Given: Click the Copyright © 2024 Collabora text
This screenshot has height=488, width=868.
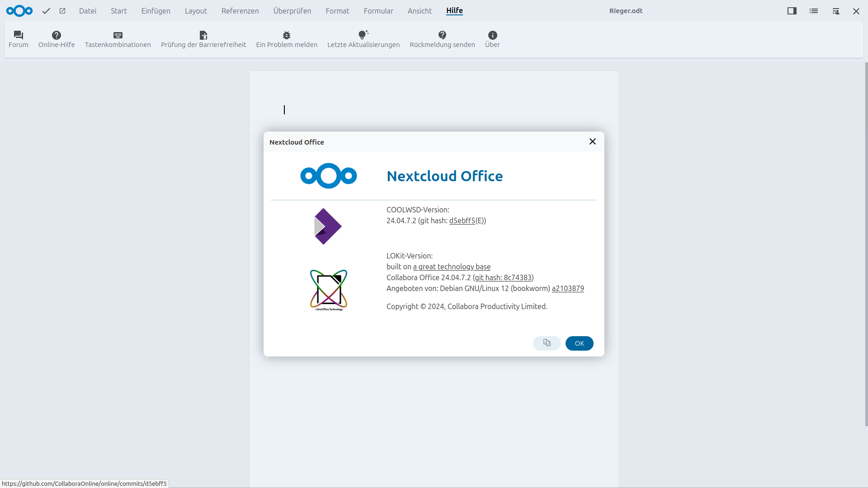Looking at the screenshot, I should (x=467, y=307).
